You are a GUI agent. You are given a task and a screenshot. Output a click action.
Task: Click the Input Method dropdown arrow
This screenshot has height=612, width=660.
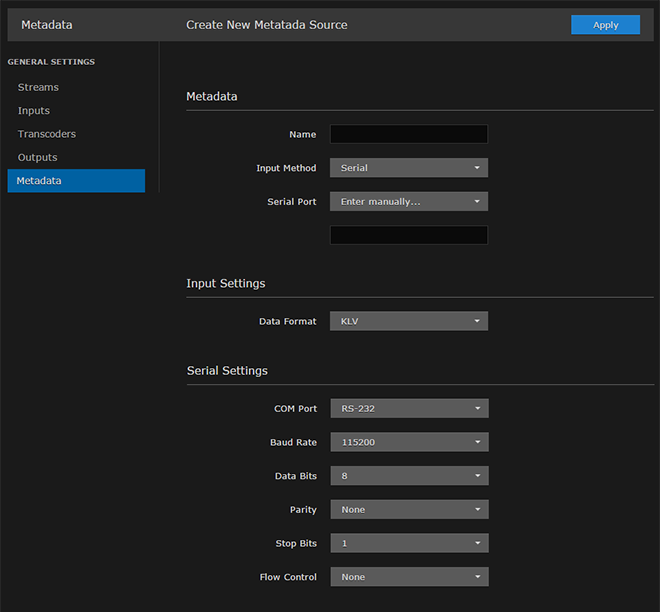[477, 168]
